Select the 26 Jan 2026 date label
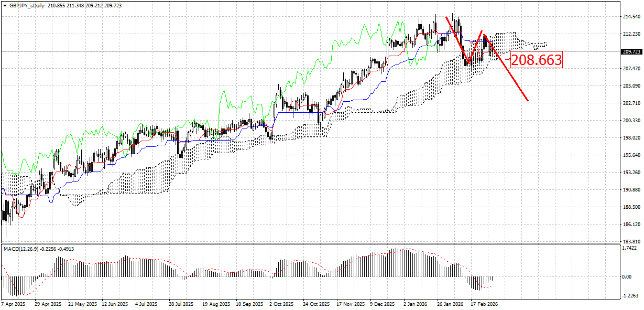The image size is (644, 310). pos(450,304)
